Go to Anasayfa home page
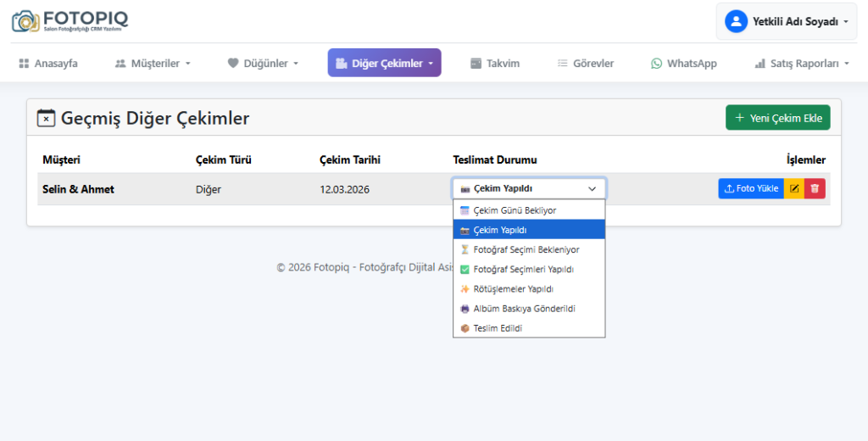Screen dimensions: 868x441 [x=48, y=64]
